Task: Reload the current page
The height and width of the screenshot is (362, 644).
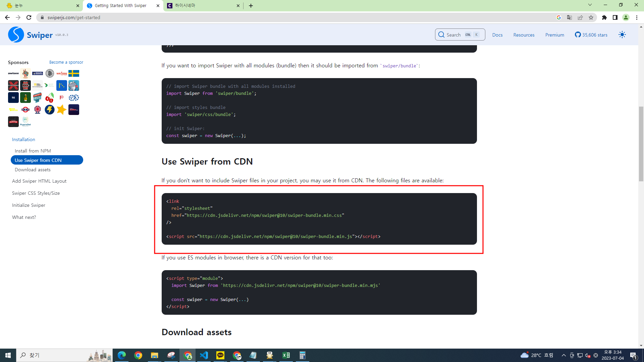Action: 29,17
